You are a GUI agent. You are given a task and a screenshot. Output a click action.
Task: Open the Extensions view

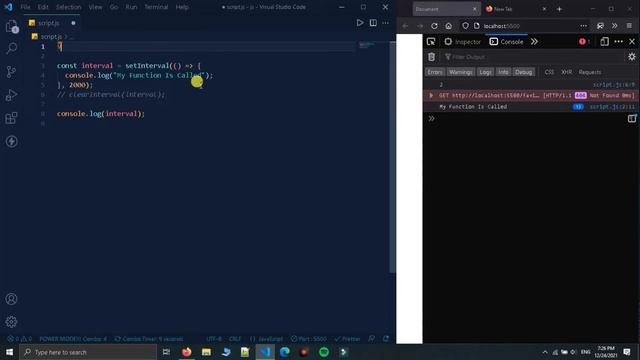click(11, 118)
